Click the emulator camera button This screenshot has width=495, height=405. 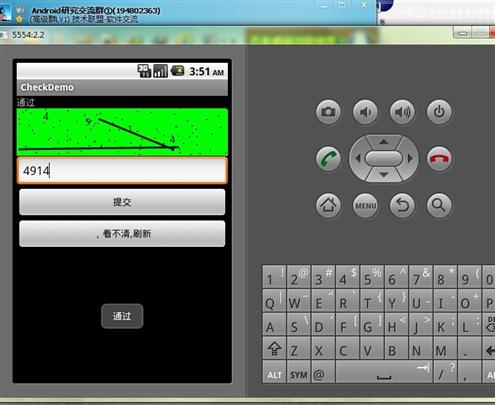pos(328,112)
